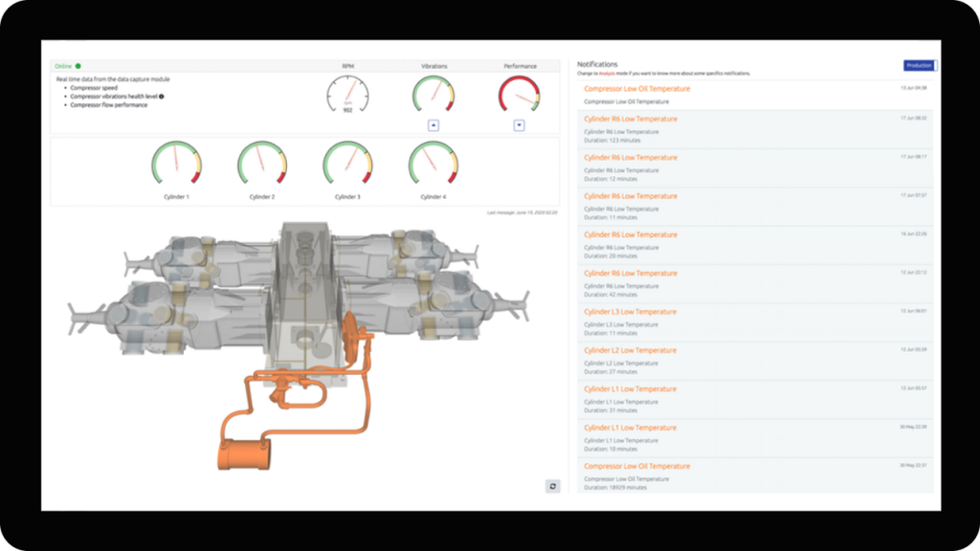Select the Cylinder 2 gauge
Image resolution: width=980 pixels, height=551 pixels.
coord(261,164)
